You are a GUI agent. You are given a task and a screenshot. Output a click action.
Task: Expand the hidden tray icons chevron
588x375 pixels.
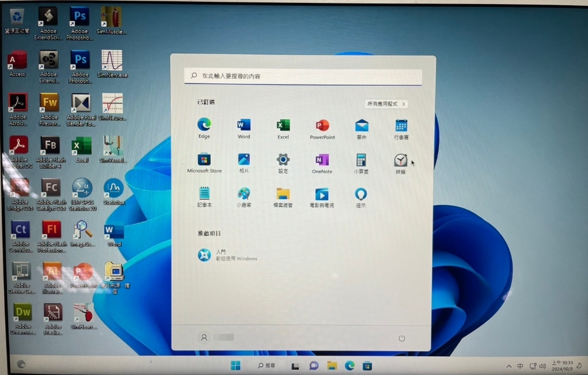pyautogui.click(x=509, y=366)
